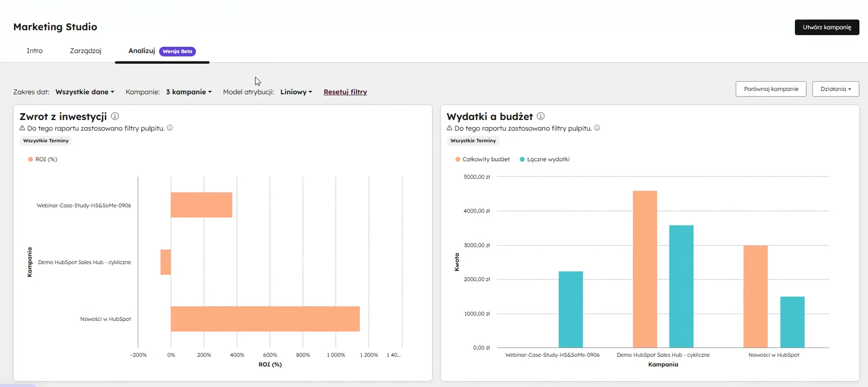Click info icon next to Zwrot z inwestycji
The height and width of the screenshot is (387, 868).
[x=115, y=116]
